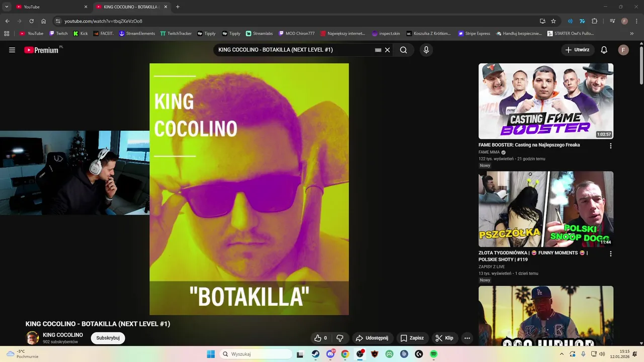The image size is (644, 362).
Task: Open volume control in system tray
Action: tap(602, 354)
